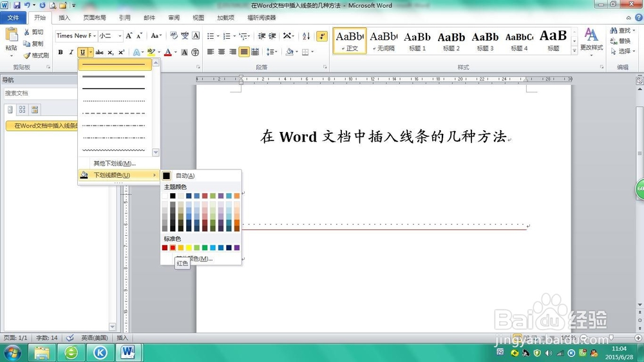This screenshot has height=362, width=644.
Task: Click 搜索文档 search field in navigation
Action: point(40,93)
